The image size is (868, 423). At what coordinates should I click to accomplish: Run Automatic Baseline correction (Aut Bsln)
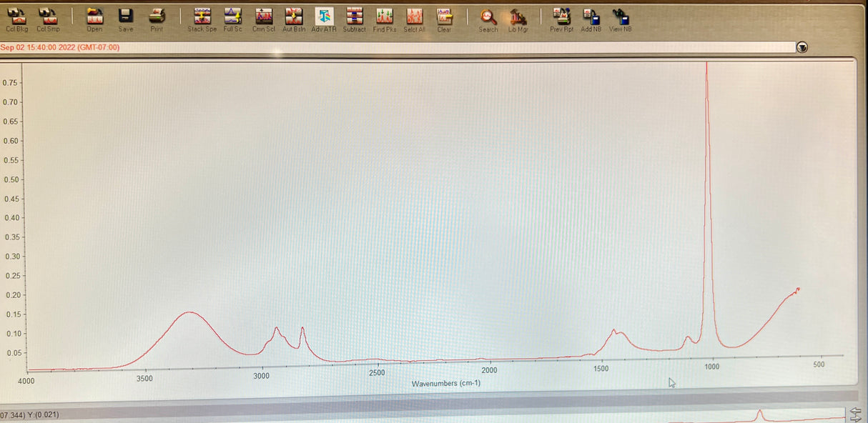[294, 19]
